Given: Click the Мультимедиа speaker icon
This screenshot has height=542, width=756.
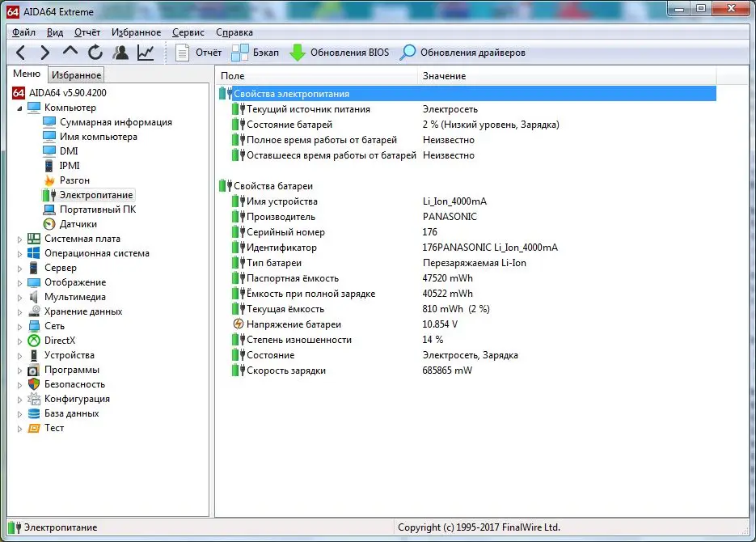Looking at the screenshot, I should point(34,297).
